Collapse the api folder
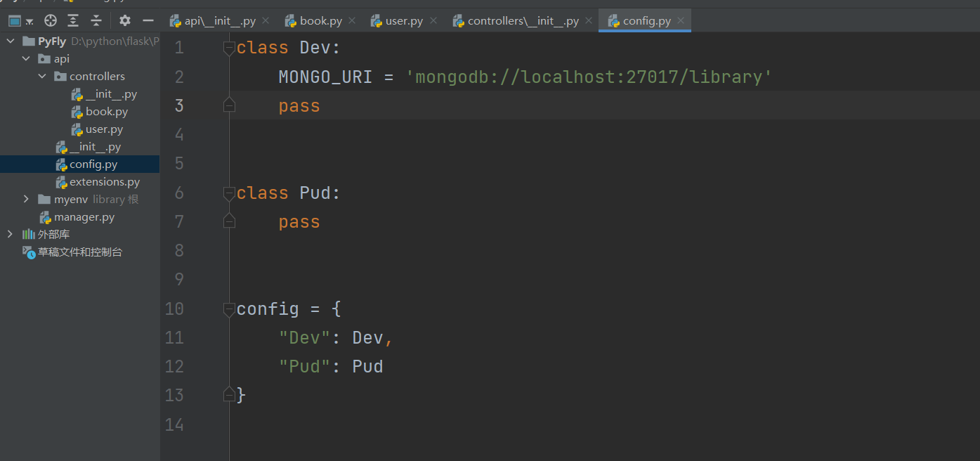Viewport: 980px width, 461px height. [x=26, y=59]
